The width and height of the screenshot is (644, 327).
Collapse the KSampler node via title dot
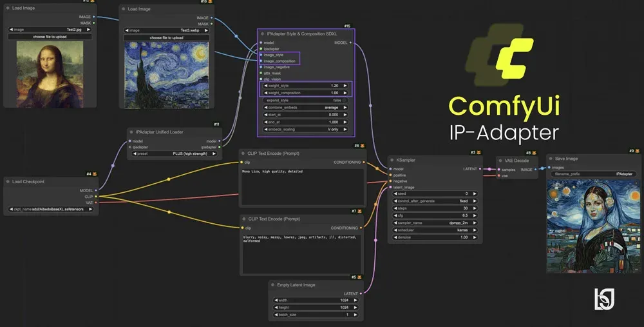coord(392,160)
